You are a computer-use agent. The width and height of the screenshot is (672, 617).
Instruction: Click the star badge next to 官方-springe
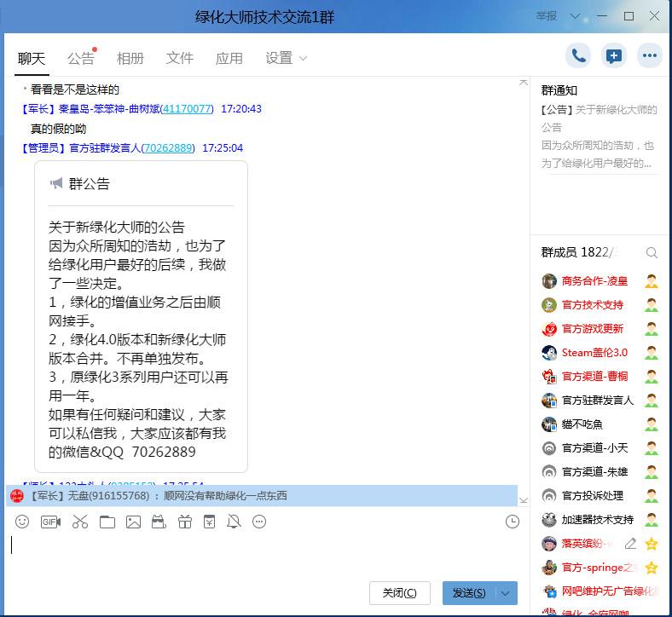pos(652,568)
